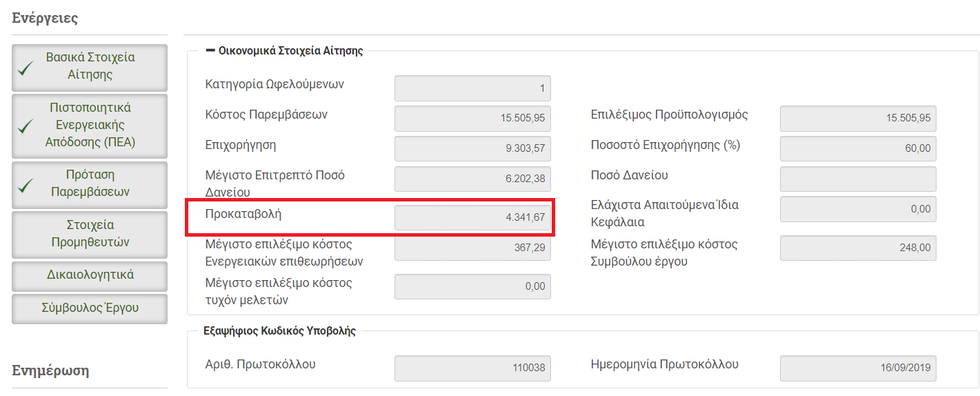This screenshot has height=396, width=980.
Task: Click Κόστος Παρεμβάσεων field
Action: pos(472,119)
